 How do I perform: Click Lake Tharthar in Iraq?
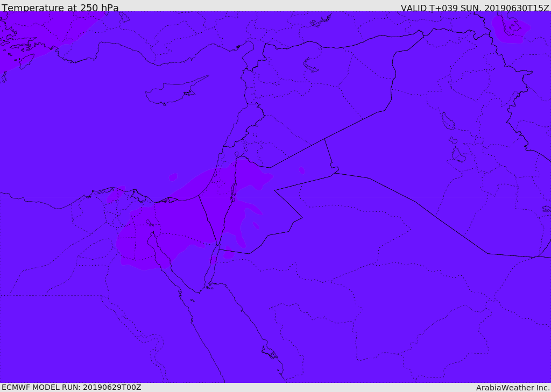tap(448, 122)
